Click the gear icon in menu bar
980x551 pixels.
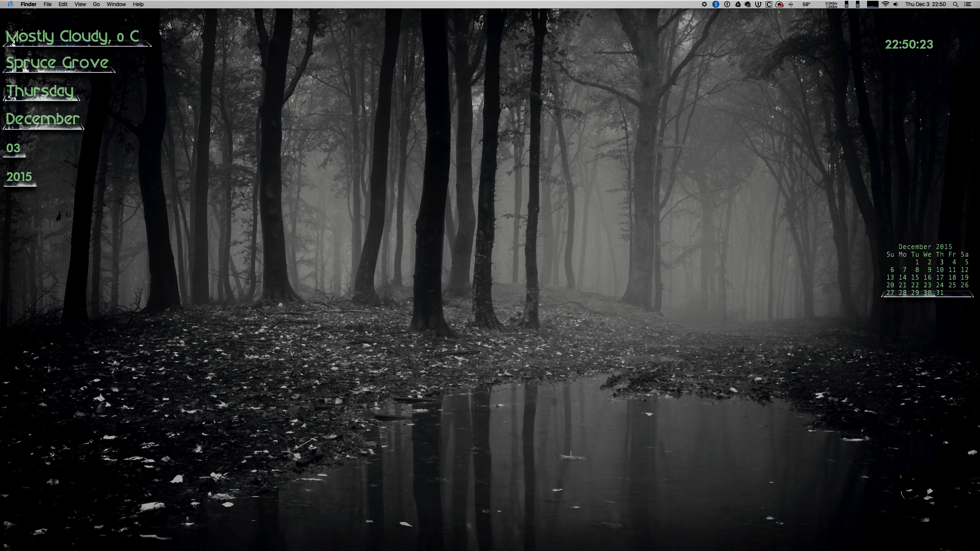tap(704, 4)
